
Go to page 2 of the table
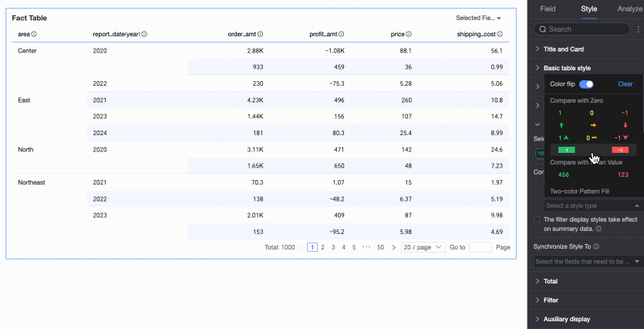click(x=323, y=248)
